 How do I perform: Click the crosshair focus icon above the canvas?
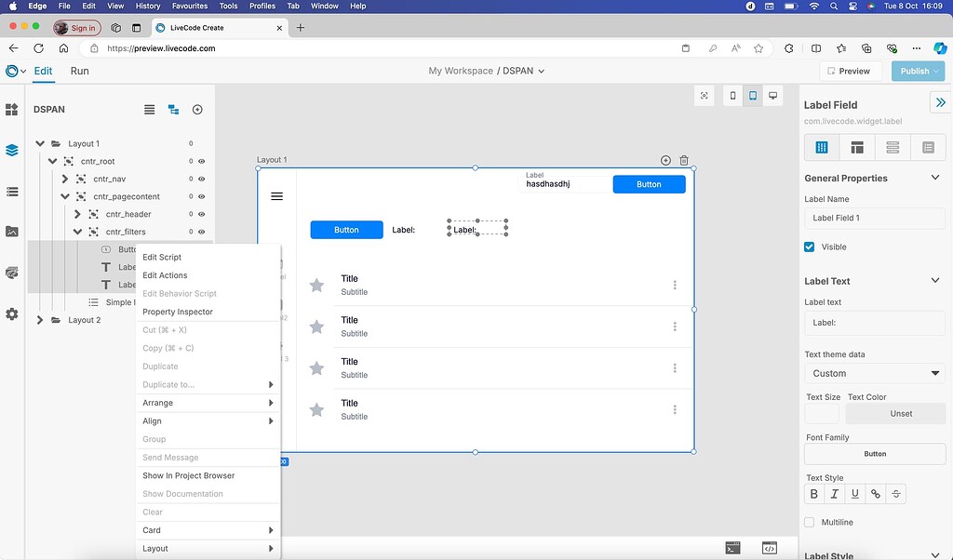click(x=704, y=95)
